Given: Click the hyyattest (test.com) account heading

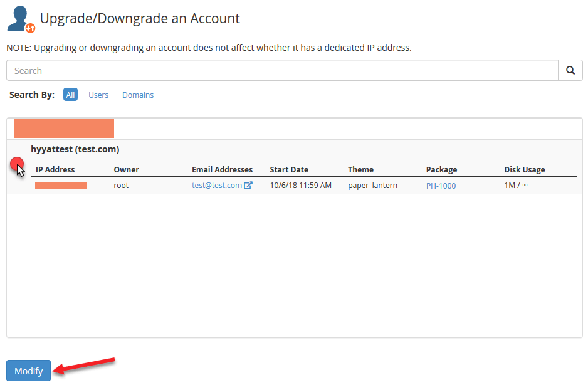Looking at the screenshot, I should (x=75, y=149).
